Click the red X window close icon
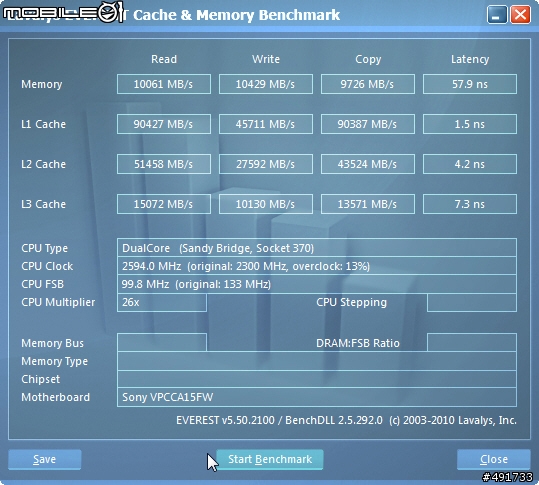Screen dimensions: 539x485 click(520, 15)
